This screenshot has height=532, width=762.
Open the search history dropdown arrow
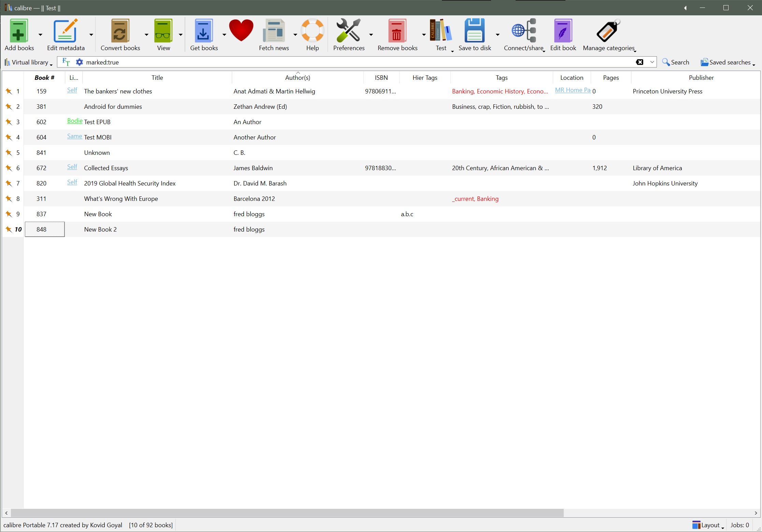click(652, 62)
